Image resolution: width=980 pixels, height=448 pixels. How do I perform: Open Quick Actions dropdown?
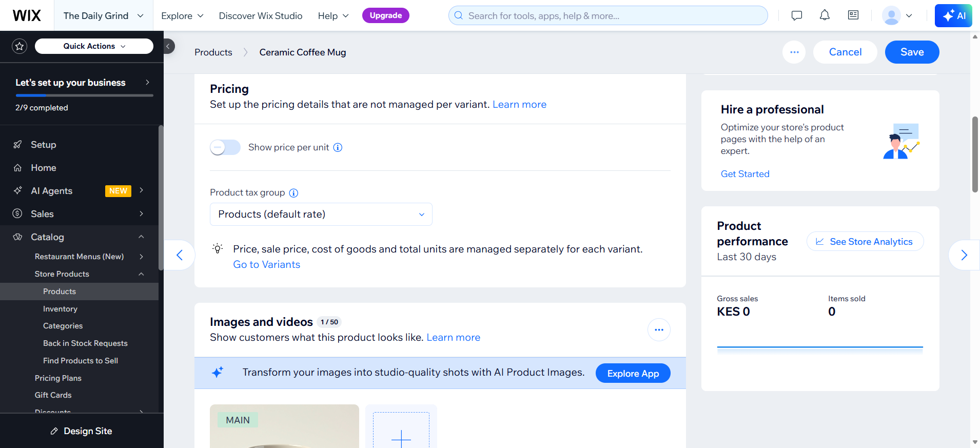pyautogui.click(x=94, y=46)
